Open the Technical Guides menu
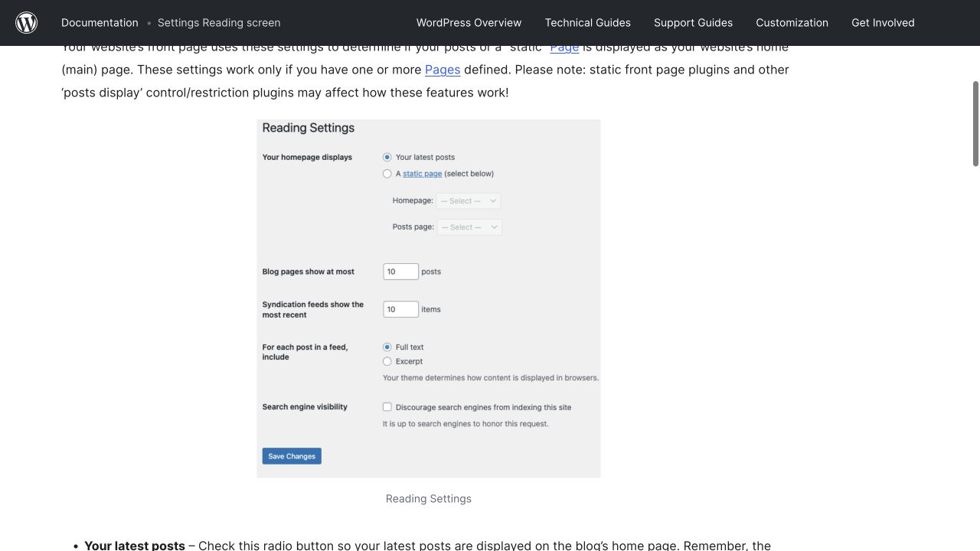The image size is (980, 551). click(588, 23)
